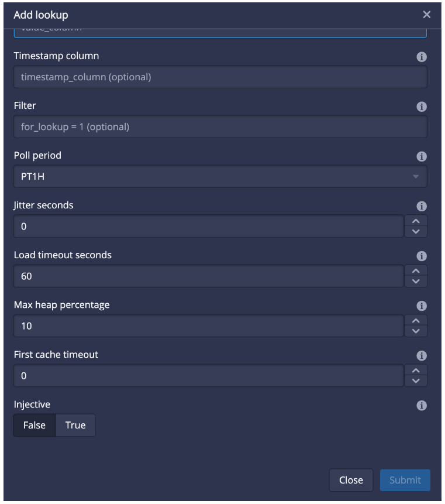445x504 pixels.
Task: Click the Submit button
Action: pos(405,480)
